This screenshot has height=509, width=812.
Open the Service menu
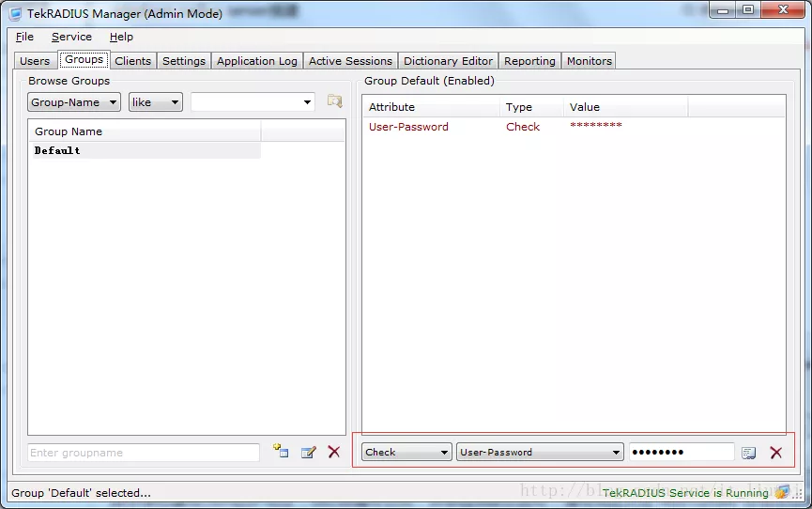tap(71, 37)
